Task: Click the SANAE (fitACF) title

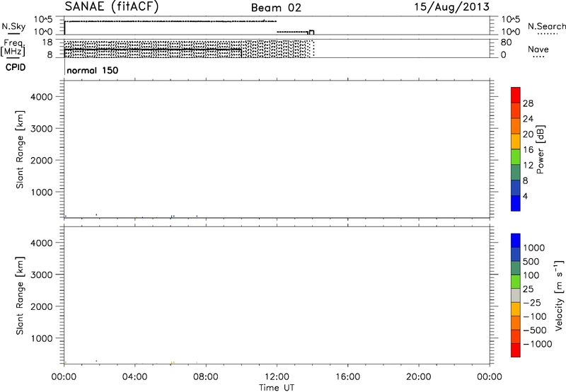Action: point(112,6)
